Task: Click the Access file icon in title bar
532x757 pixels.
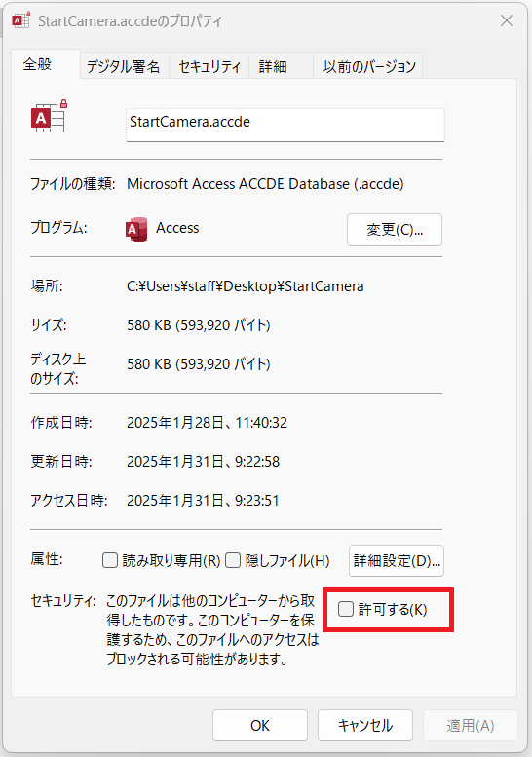Action: click(20, 19)
